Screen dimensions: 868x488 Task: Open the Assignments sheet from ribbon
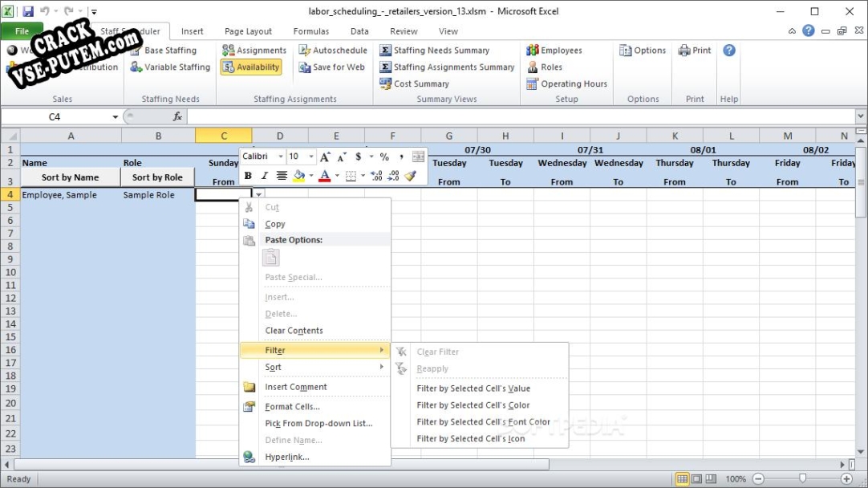click(x=254, y=51)
